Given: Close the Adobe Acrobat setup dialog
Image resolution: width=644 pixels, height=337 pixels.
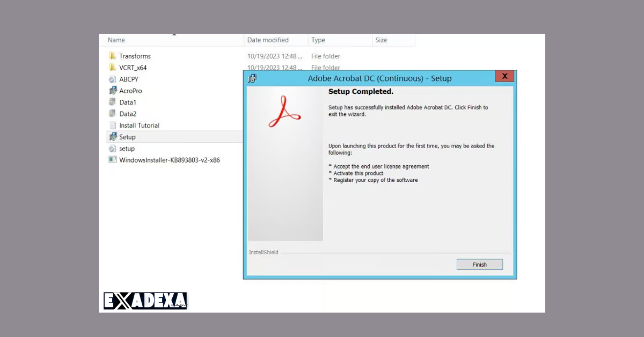Looking at the screenshot, I should (x=504, y=76).
